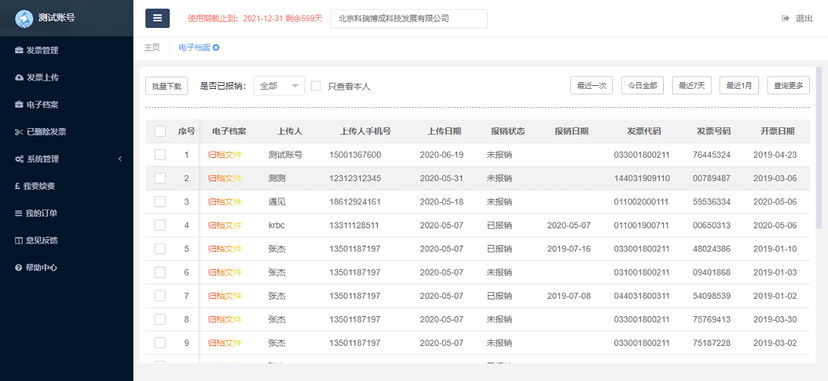Viewport: 828px width, 381px height.
Task: Click the 测试账号 avatar logo
Action: [x=24, y=18]
